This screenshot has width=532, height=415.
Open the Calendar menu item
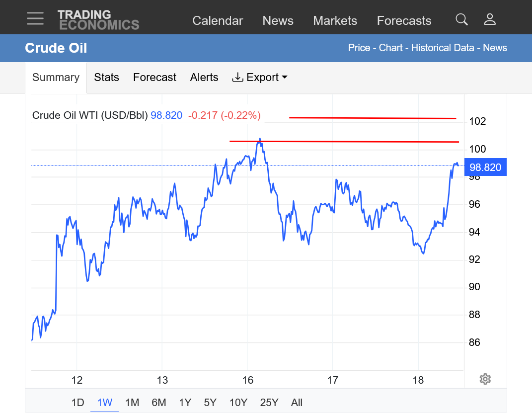[x=218, y=21]
